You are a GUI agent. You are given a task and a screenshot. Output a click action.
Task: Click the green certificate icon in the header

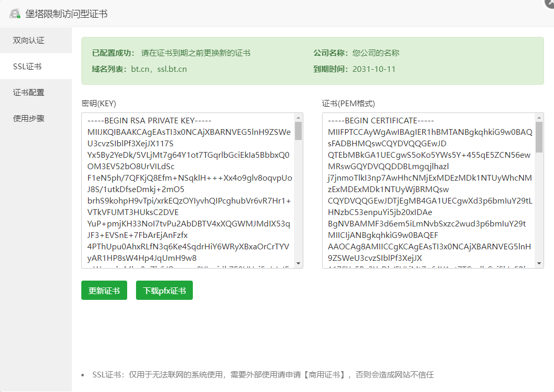tap(15, 15)
